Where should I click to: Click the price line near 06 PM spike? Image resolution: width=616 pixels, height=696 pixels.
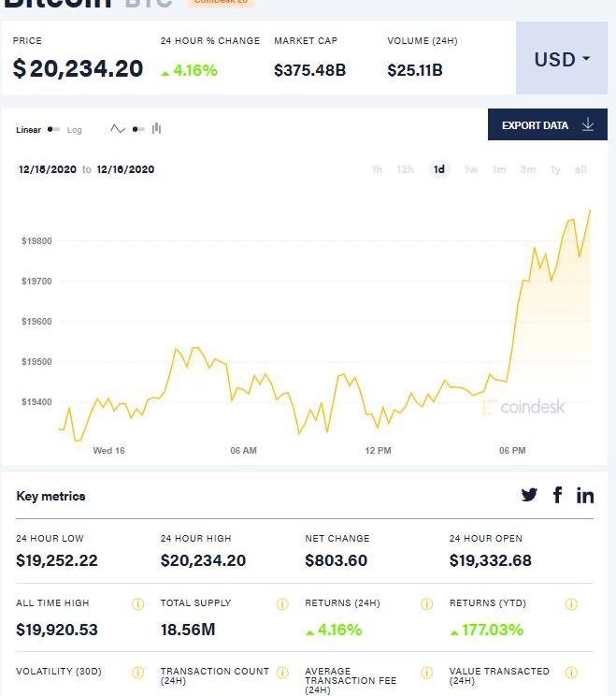(x=513, y=337)
